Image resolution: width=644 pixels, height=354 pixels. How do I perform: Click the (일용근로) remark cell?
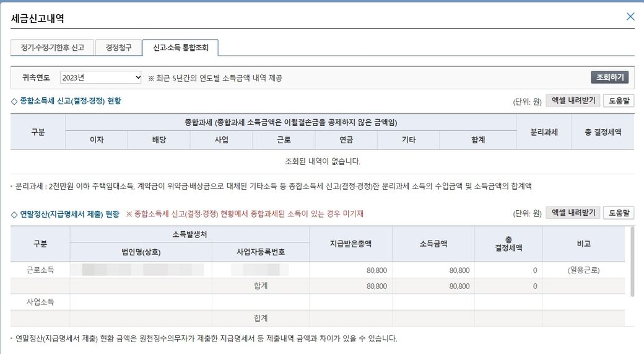pyautogui.click(x=583, y=270)
